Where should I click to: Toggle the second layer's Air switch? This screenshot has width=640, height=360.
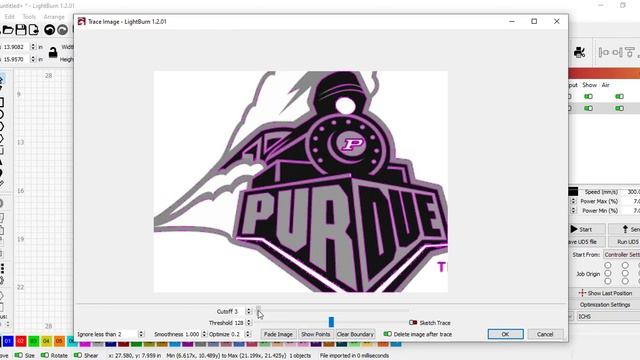point(620,108)
